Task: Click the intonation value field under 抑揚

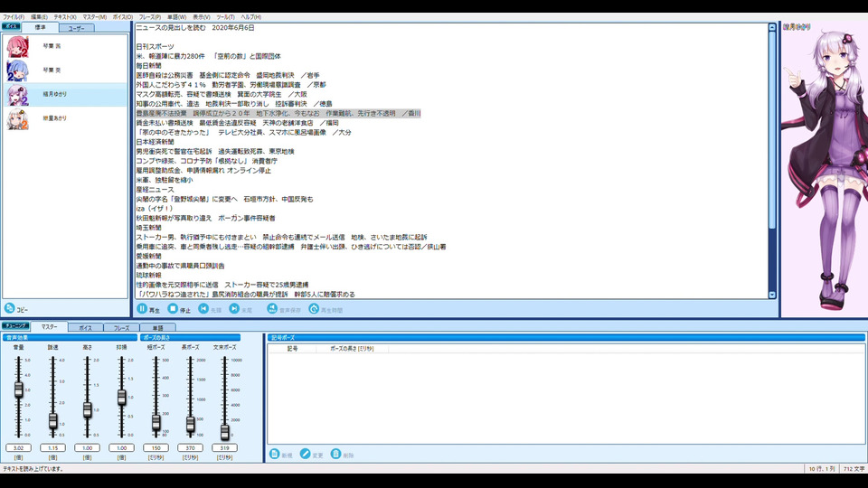Action: pos(121,447)
